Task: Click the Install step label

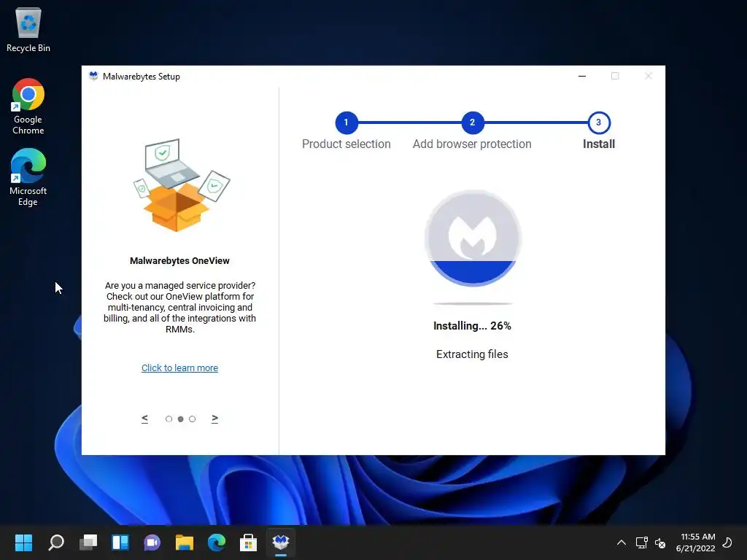Action: (599, 144)
